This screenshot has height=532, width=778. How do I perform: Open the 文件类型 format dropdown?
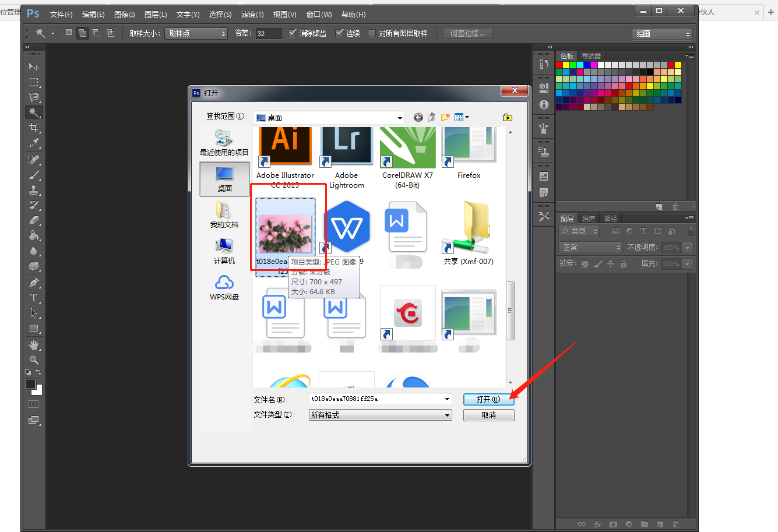(447, 415)
